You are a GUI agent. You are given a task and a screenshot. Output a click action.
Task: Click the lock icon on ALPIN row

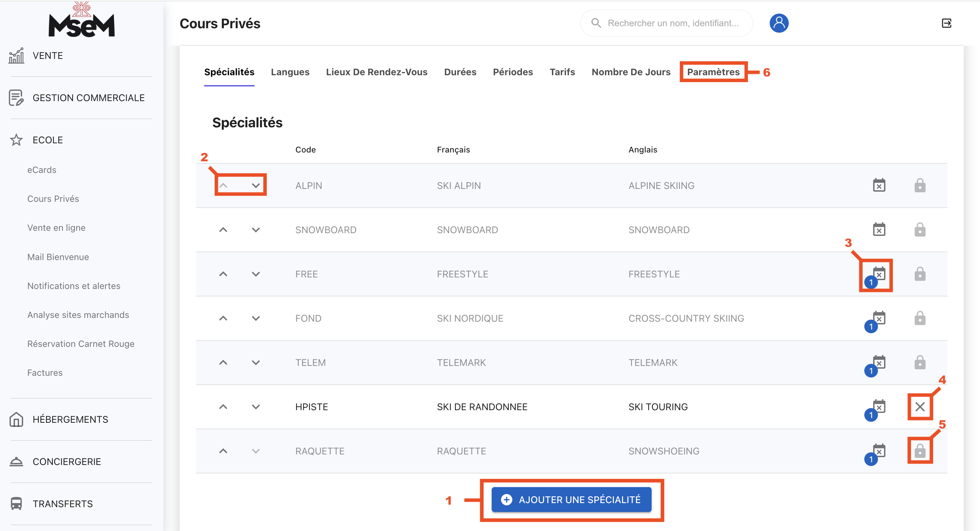(x=920, y=186)
